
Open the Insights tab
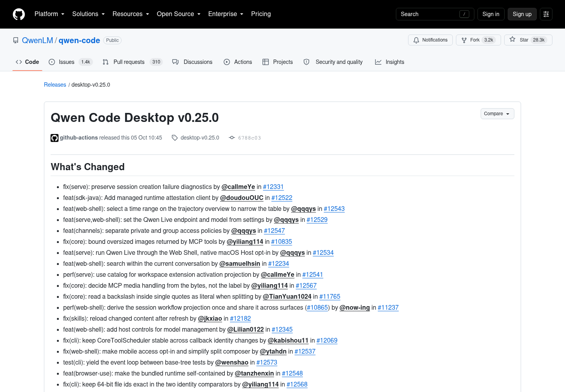point(390,62)
